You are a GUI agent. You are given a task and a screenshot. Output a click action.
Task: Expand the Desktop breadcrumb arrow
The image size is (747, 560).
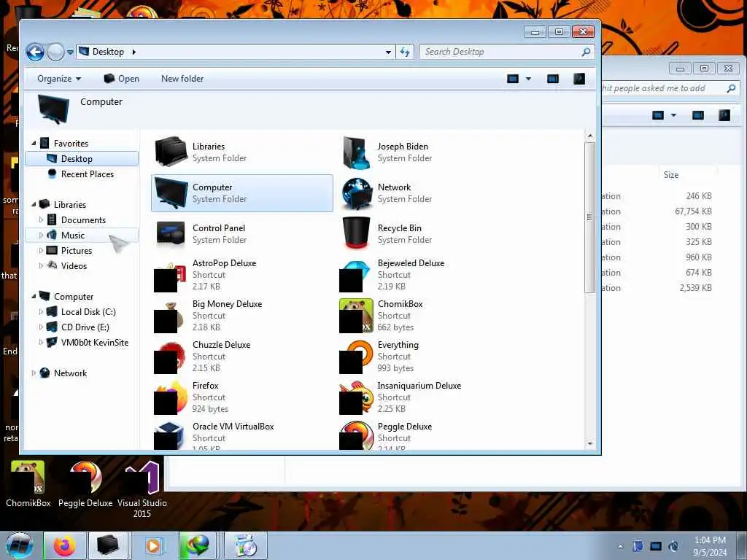click(x=134, y=52)
